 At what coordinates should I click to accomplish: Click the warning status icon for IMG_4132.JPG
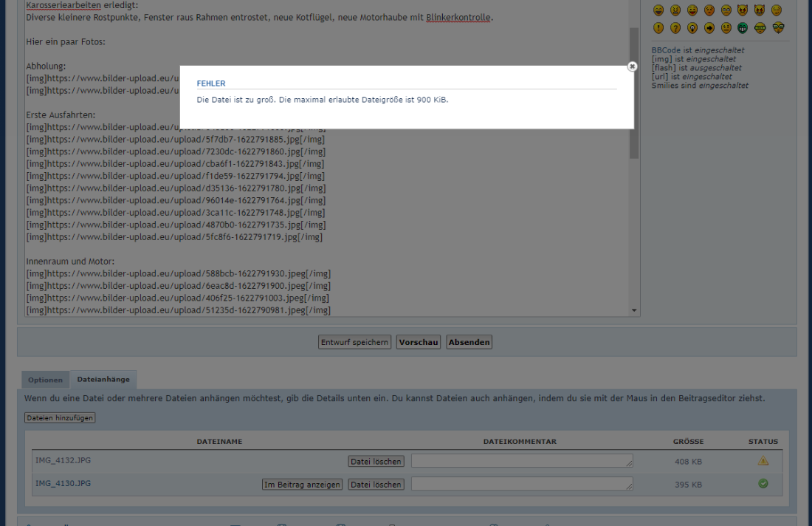tap(763, 461)
